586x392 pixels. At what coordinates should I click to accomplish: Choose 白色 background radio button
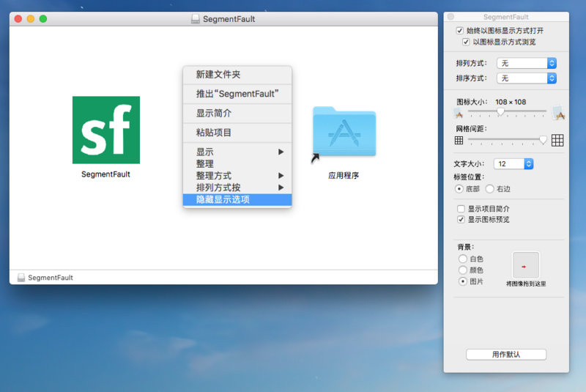tap(463, 259)
